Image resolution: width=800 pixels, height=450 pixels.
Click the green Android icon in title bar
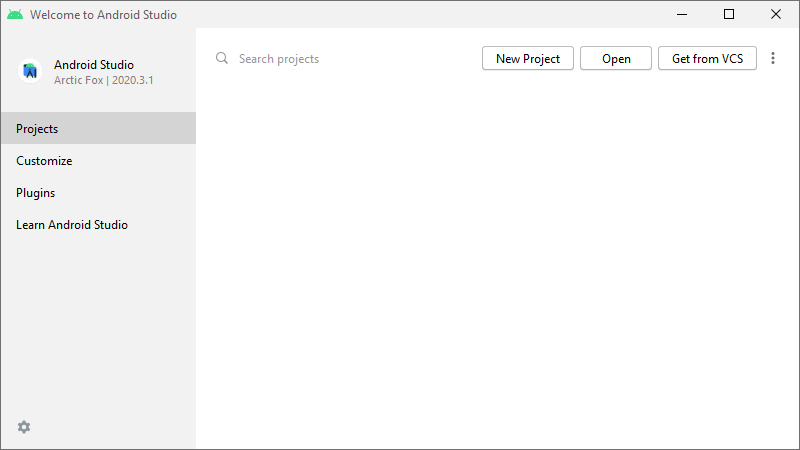click(x=15, y=15)
